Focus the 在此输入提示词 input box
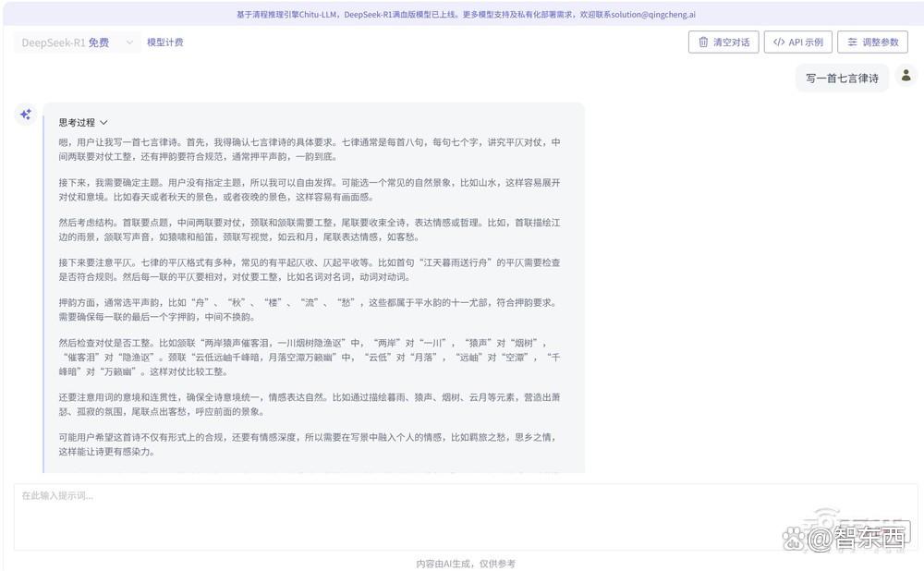Viewport: 924px width, 571px height. point(466,517)
